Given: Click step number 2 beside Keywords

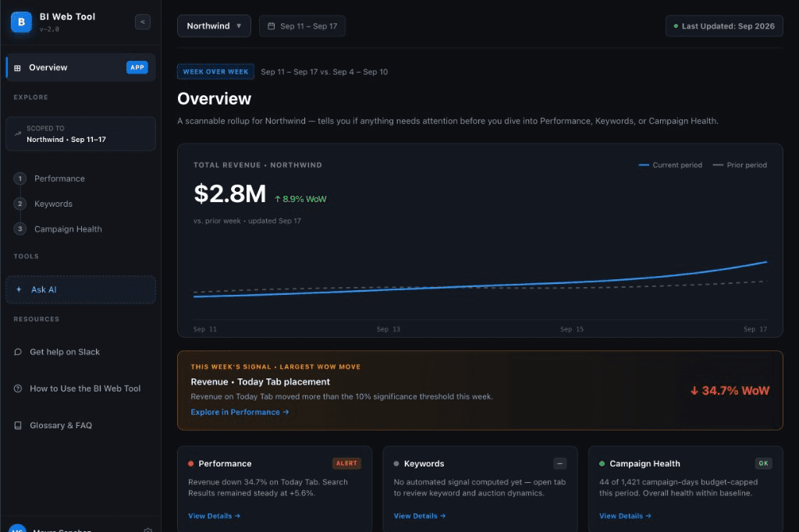Looking at the screenshot, I should pyautogui.click(x=20, y=204).
